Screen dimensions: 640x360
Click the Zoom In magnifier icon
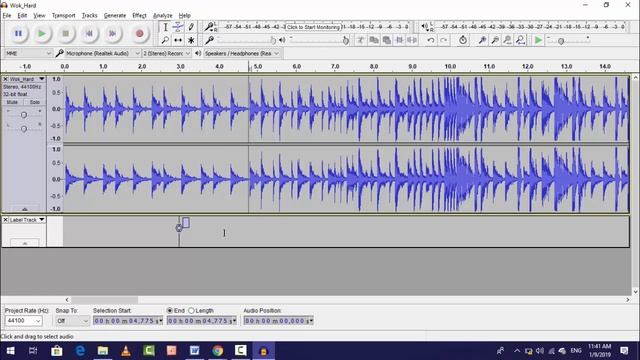point(482,40)
